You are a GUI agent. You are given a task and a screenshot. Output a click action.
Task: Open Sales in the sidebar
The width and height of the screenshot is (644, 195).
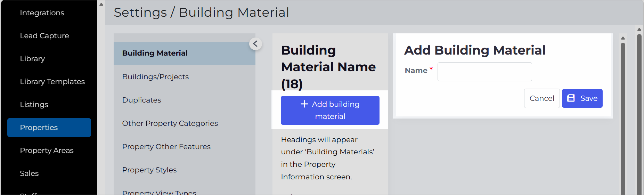[29, 173]
